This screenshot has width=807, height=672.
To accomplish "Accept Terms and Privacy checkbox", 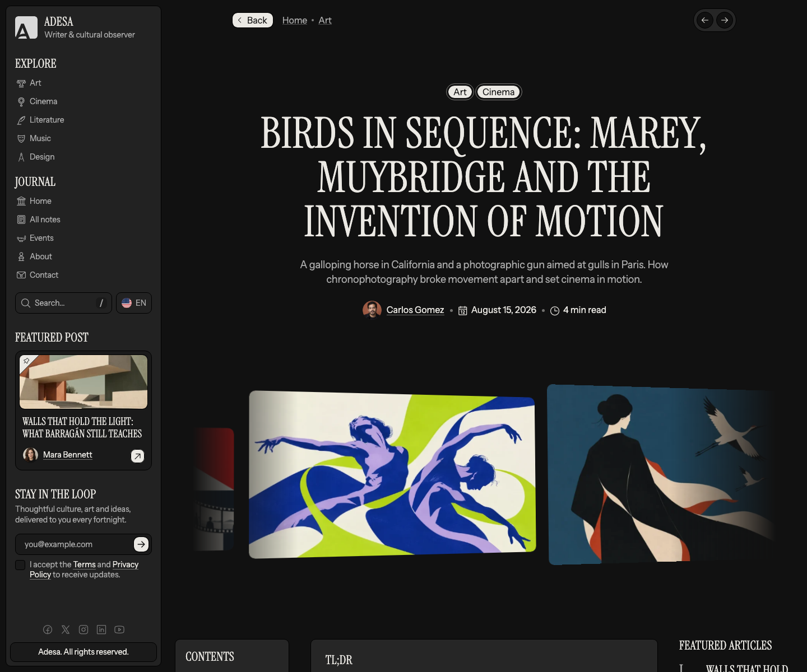I will (x=20, y=565).
